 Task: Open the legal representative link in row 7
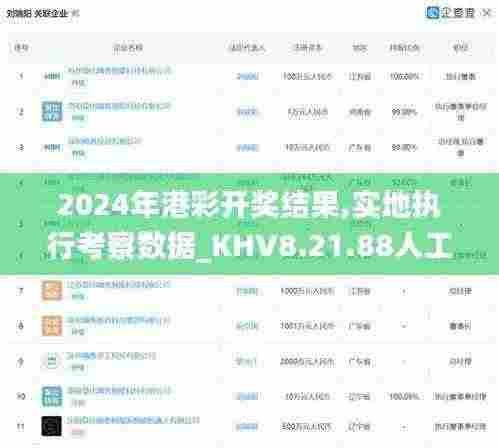[x=247, y=292]
